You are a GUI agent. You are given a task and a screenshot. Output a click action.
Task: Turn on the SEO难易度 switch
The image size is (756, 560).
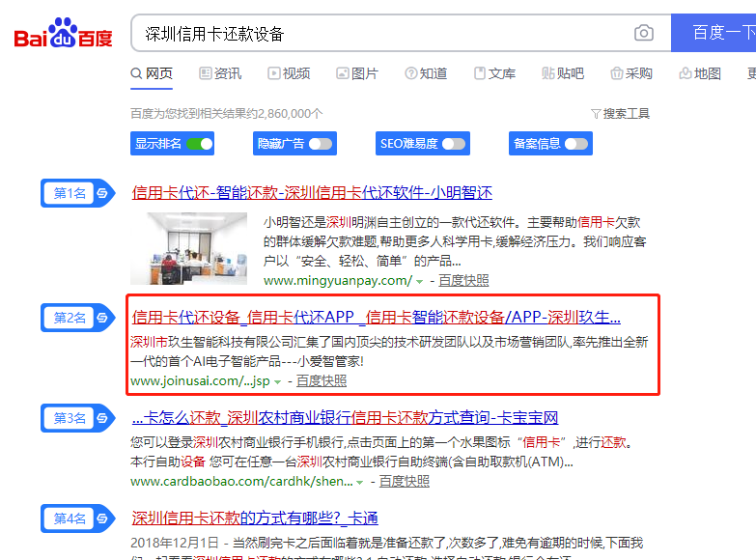click(x=454, y=144)
